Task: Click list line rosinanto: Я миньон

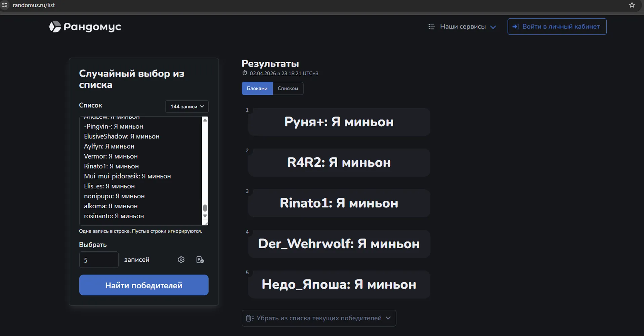Action: pos(114,216)
